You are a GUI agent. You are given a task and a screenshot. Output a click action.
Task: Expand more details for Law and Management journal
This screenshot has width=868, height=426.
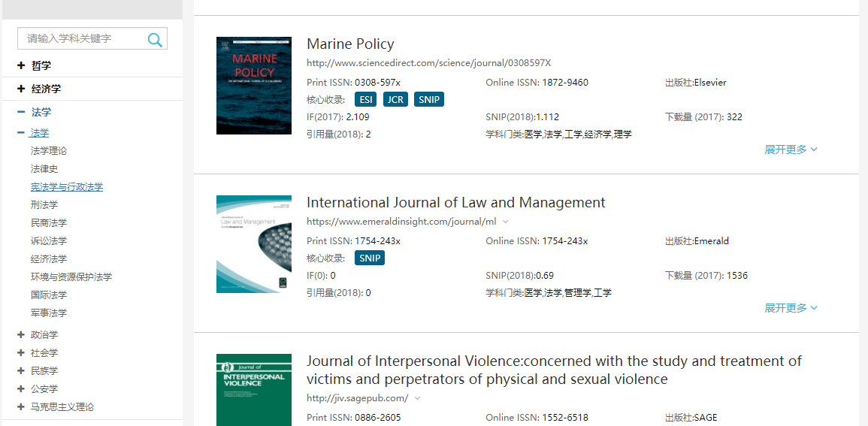[x=791, y=307]
